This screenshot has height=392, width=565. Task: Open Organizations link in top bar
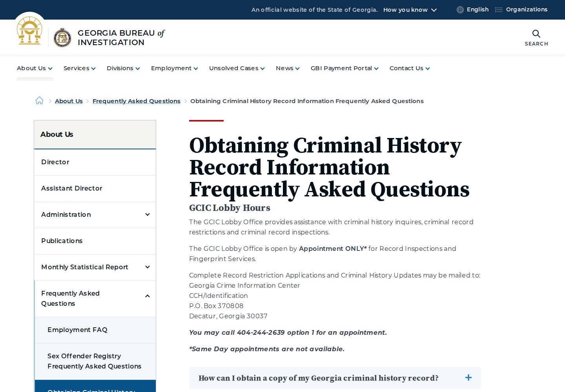527,9
